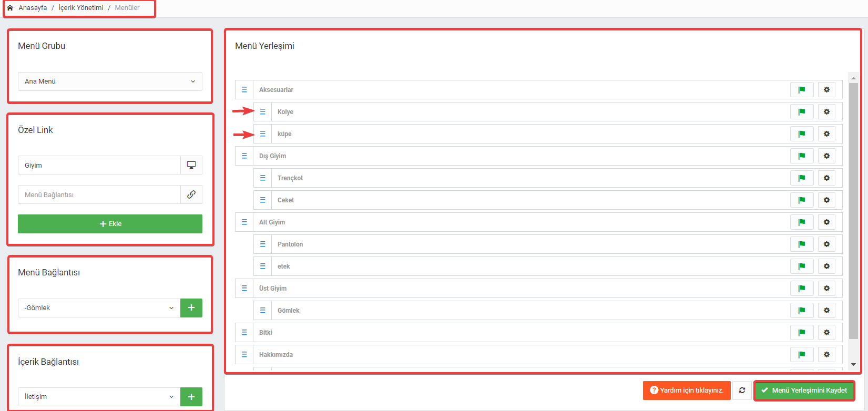The image size is (868, 411).
Task: Click the drag handle of Bitki row
Action: point(244,333)
